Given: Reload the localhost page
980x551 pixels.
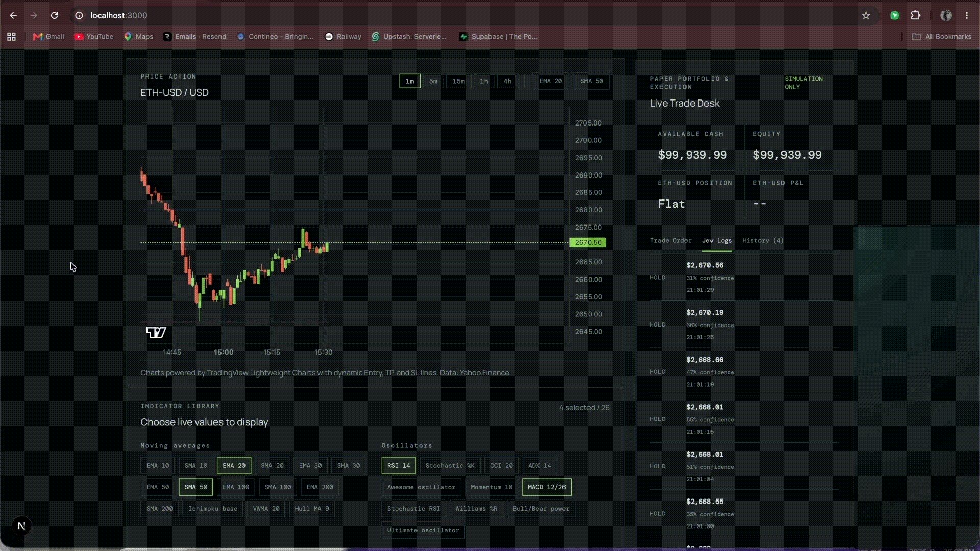Looking at the screenshot, I should (54, 15).
